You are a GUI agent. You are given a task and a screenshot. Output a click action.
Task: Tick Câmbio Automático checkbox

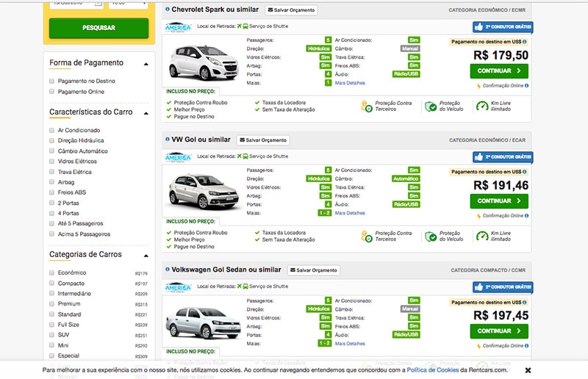click(x=51, y=151)
